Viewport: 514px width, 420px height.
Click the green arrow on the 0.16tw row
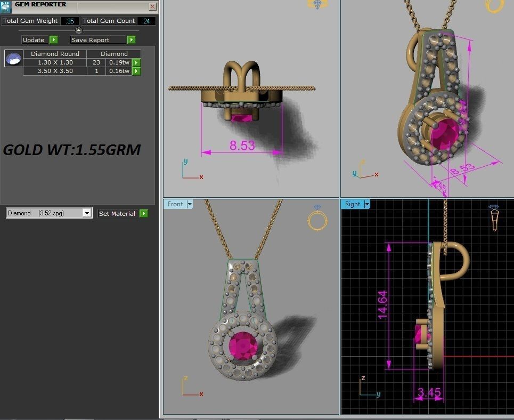click(136, 71)
